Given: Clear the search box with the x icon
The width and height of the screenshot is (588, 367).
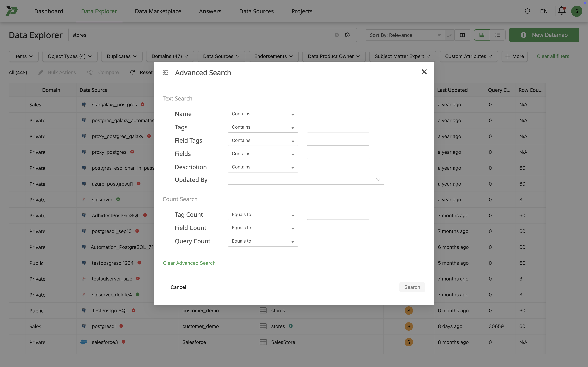Looking at the screenshot, I should [x=337, y=35].
